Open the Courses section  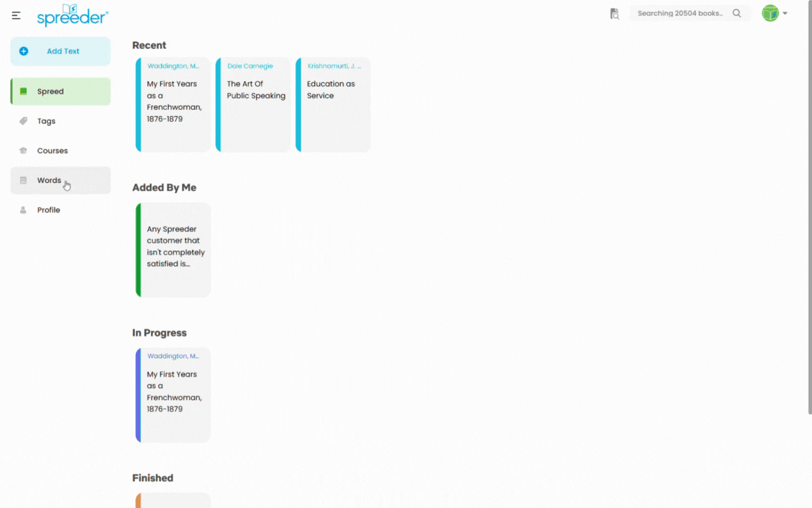tap(60, 151)
